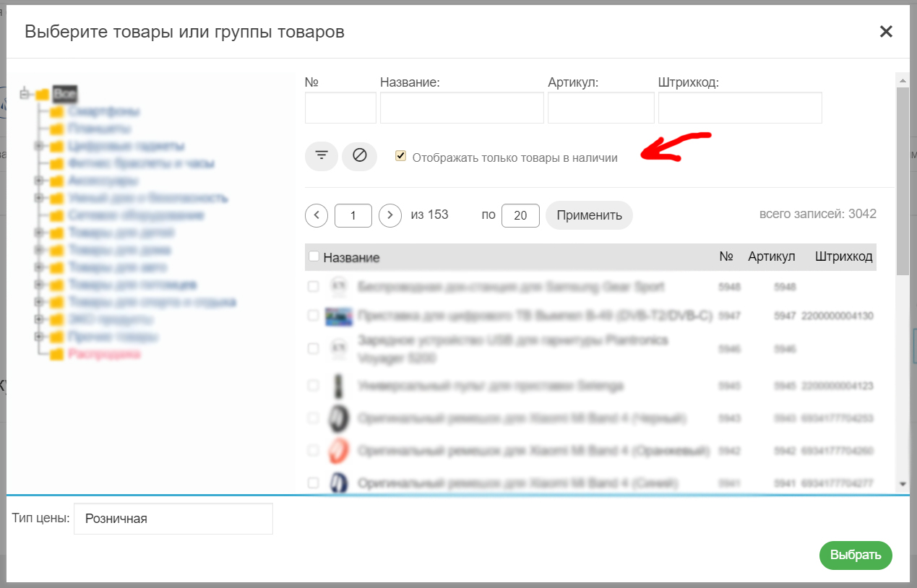Click the black Mi Band 4 strap thumbnail

(337, 418)
